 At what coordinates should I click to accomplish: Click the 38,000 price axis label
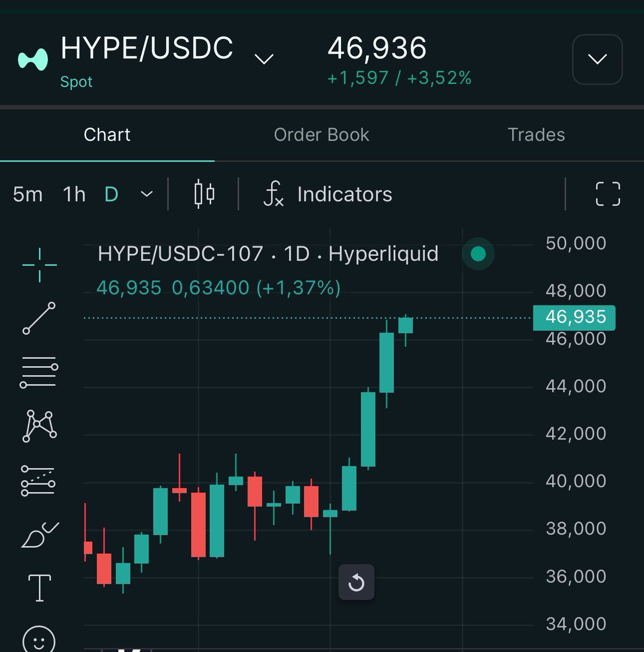pos(576,528)
